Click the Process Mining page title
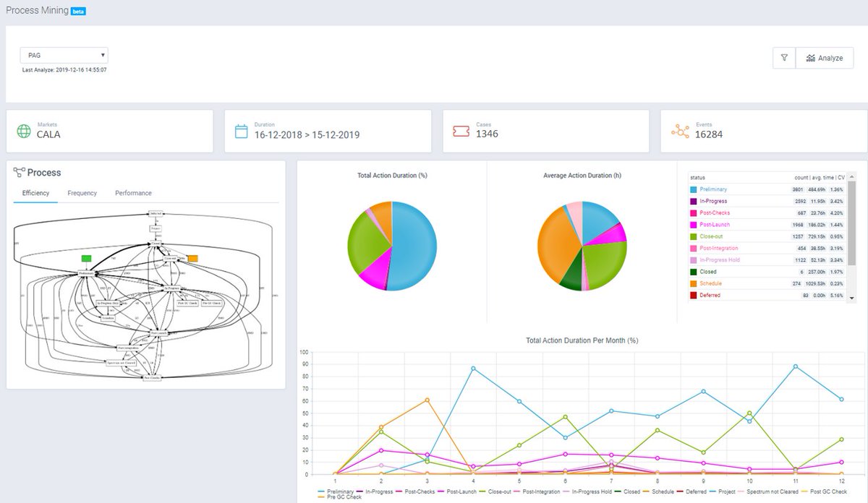 [37, 11]
